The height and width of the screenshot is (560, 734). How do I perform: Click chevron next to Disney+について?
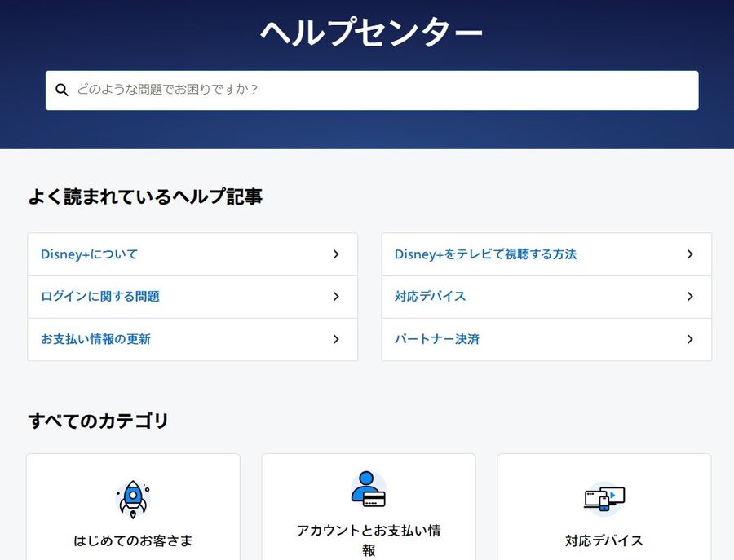click(x=336, y=254)
